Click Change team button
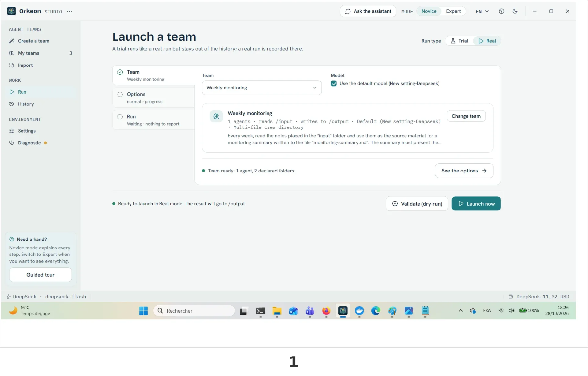Viewport: 588px width, 376px height. [x=466, y=116]
